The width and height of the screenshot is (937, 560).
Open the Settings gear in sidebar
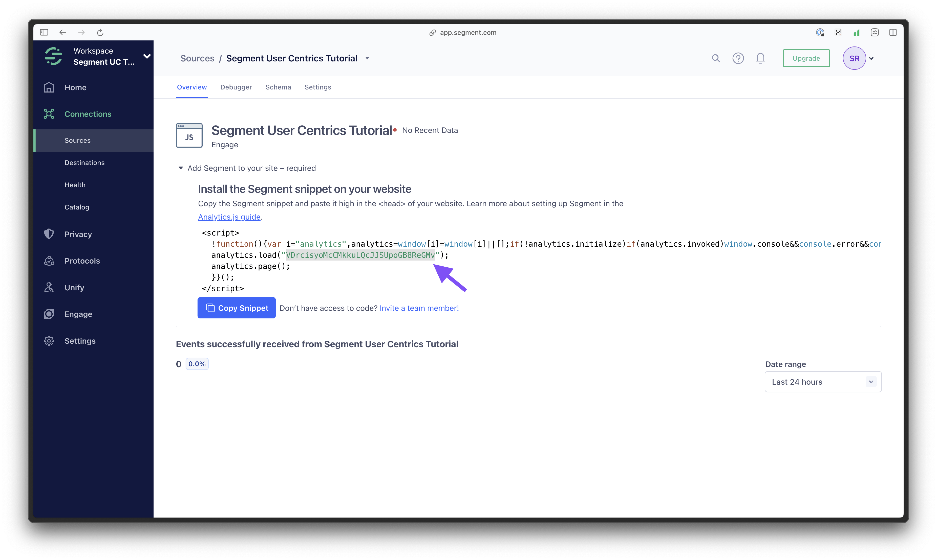click(x=49, y=341)
